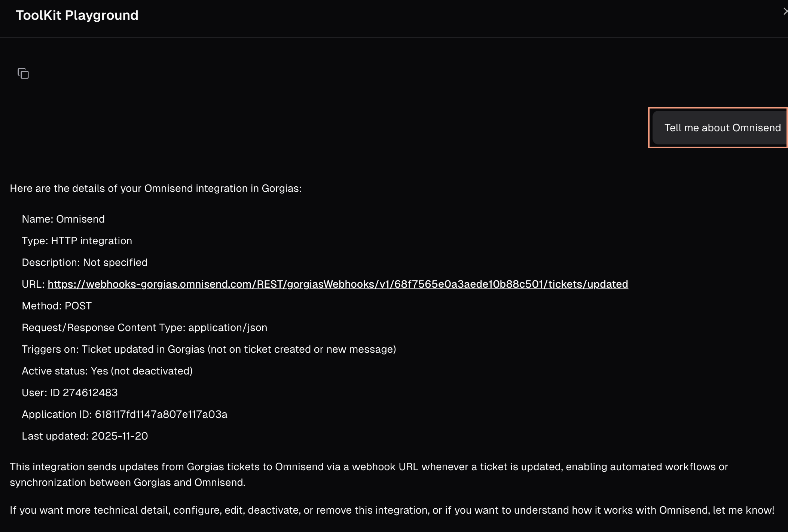
Task: Click the "Description: Not specified" text
Action: (x=85, y=263)
